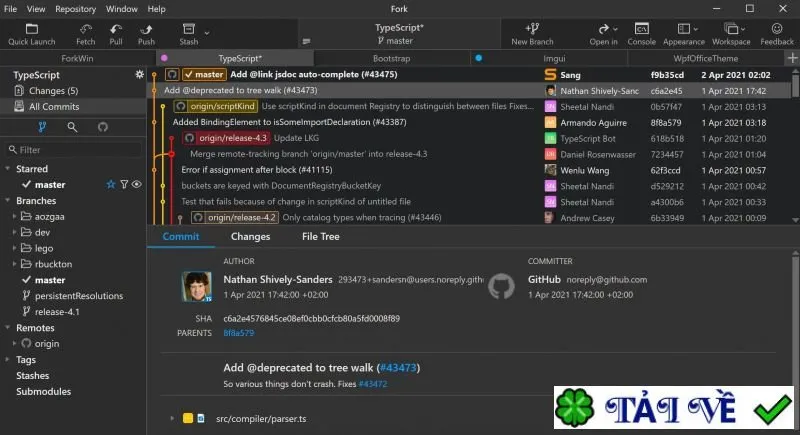Toggle star on starred master branch

click(111, 184)
